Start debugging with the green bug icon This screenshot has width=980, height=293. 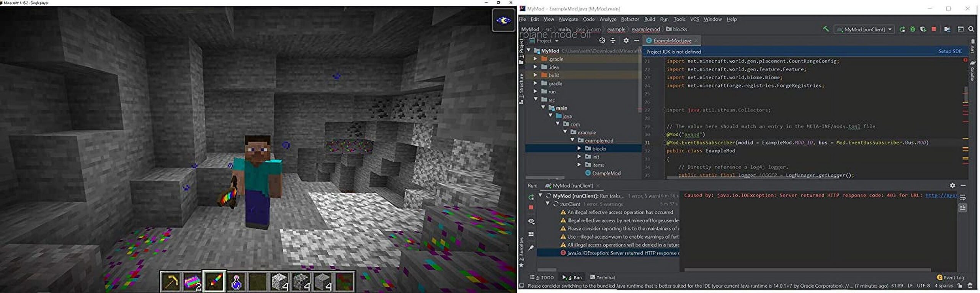pyautogui.click(x=913, y=29)
